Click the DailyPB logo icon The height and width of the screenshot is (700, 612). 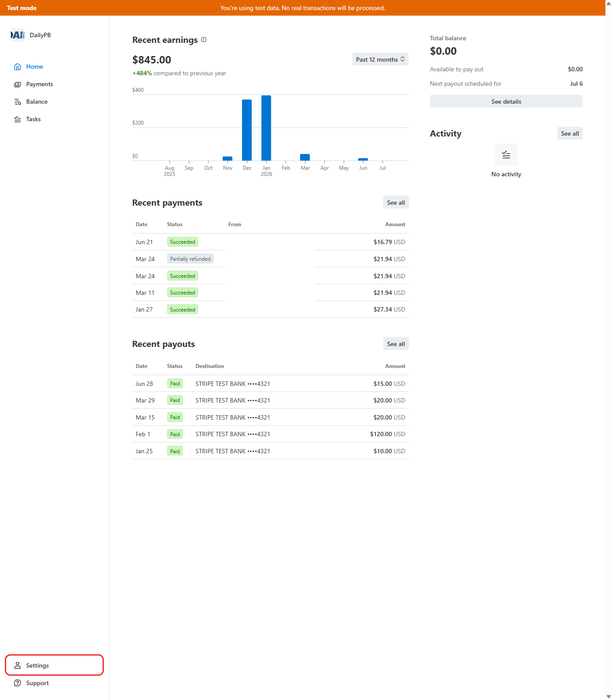click(17, 35)
